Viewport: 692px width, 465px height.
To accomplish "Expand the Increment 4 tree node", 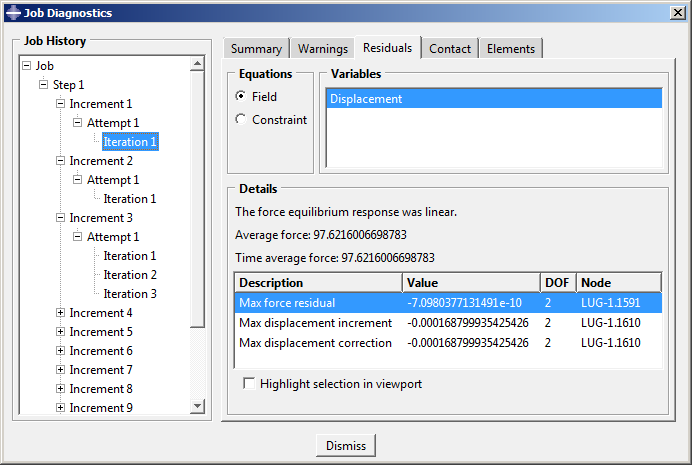I will [61, 313].
